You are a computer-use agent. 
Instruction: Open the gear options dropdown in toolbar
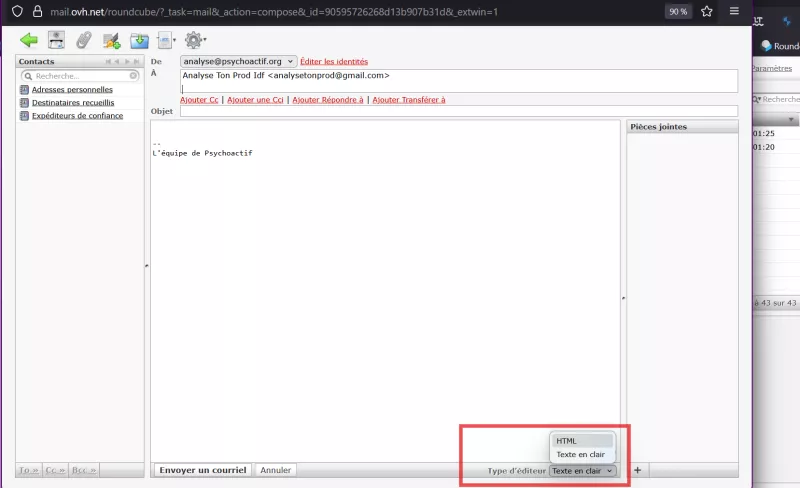click(x=195, y=40)
